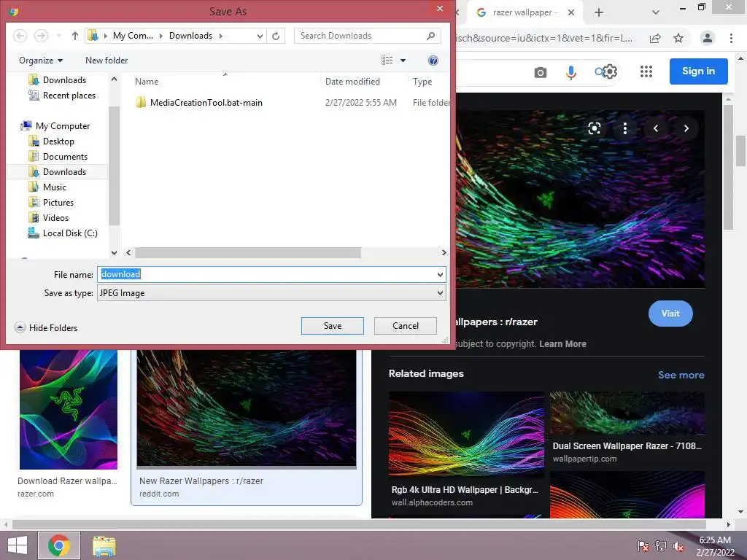
Task: Select Local Disk (C:) in the tree
Action: [x=63, y=233]
